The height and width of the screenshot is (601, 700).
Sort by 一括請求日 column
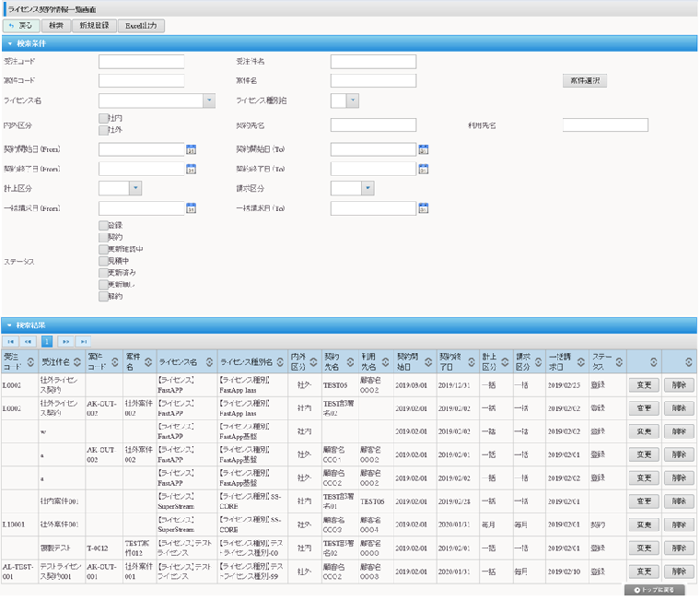pos(581,362)
